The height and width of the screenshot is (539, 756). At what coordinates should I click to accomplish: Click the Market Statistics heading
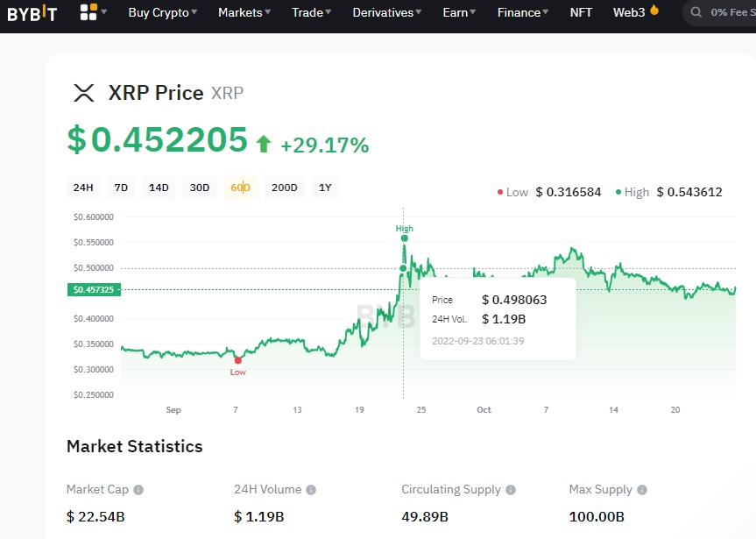click(x=135, y=446)
